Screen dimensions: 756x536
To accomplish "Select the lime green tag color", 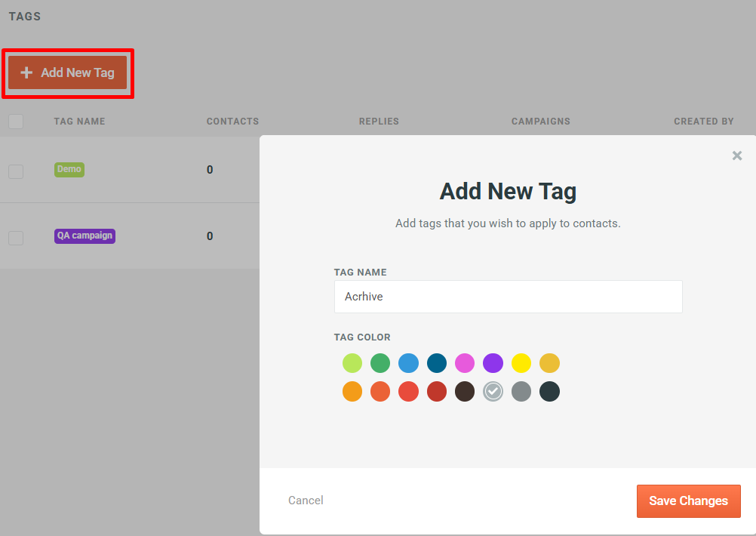I will coord(352,362).
